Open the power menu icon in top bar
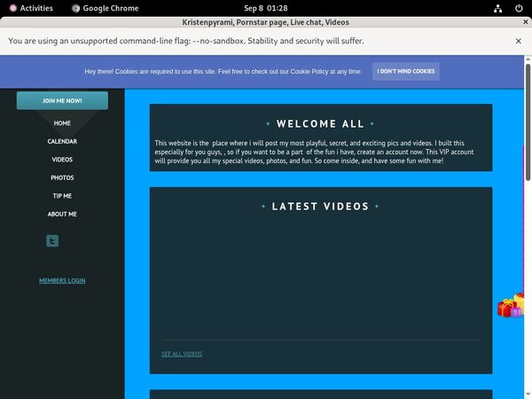This screenshot has height=399, width=532. click(518, 8)
